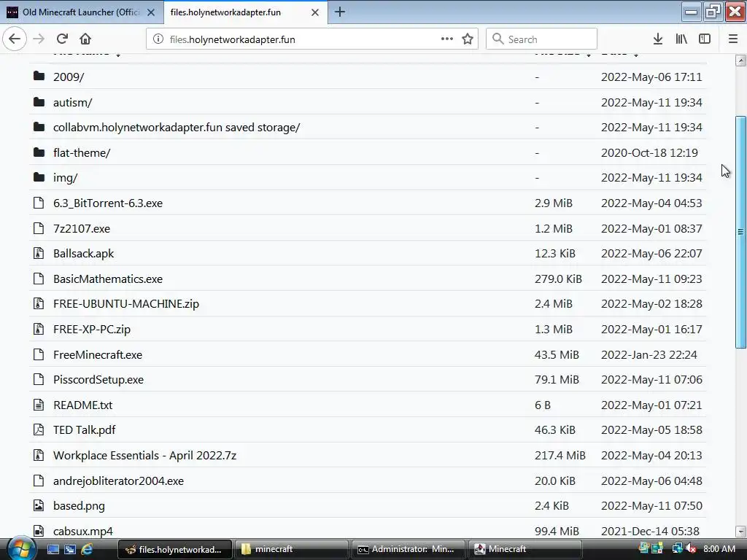This screenshot has width=747, height=560.
Task: Close the Old Minecraft Launcher tab
Action: (x=151, y=12)
